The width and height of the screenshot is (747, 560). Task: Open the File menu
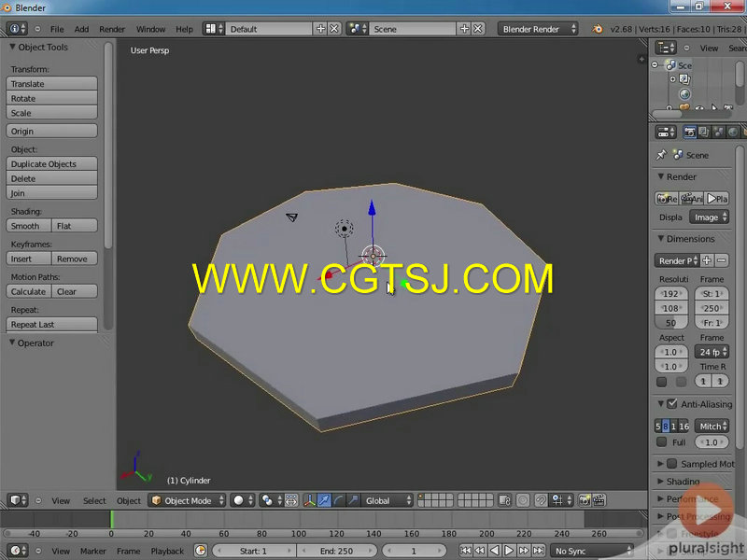coord(57,29)
